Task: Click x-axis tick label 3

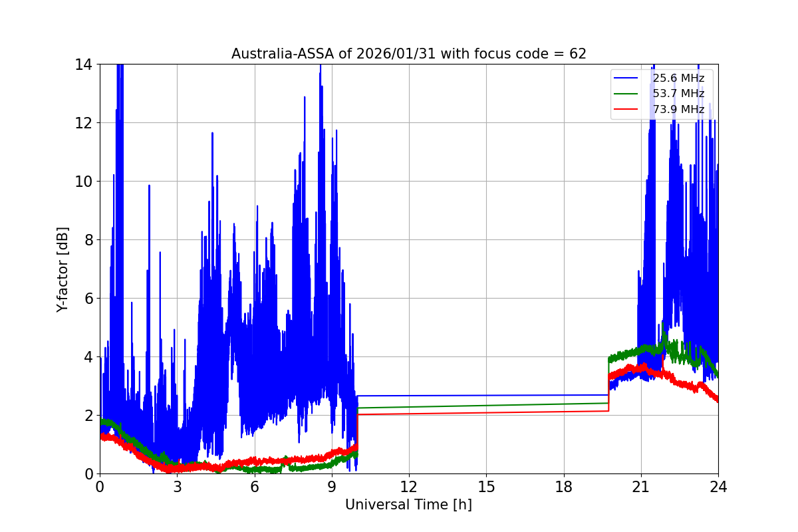Action: 177,487
